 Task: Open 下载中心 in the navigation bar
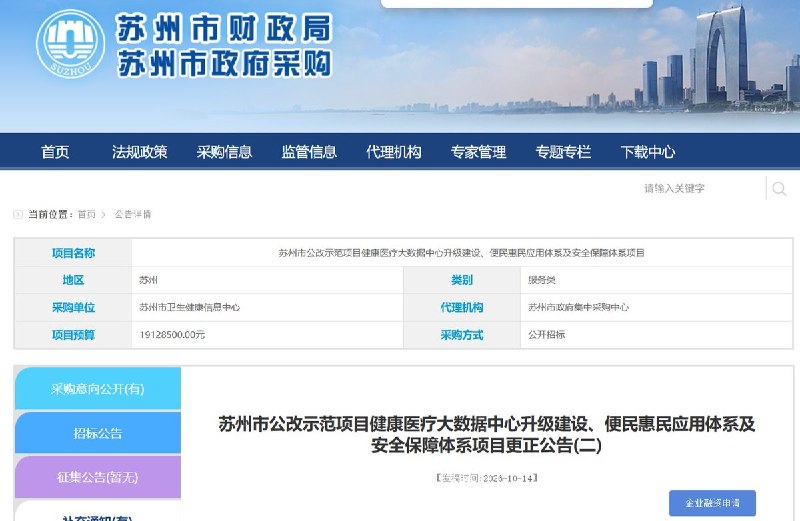coord(647,152)
